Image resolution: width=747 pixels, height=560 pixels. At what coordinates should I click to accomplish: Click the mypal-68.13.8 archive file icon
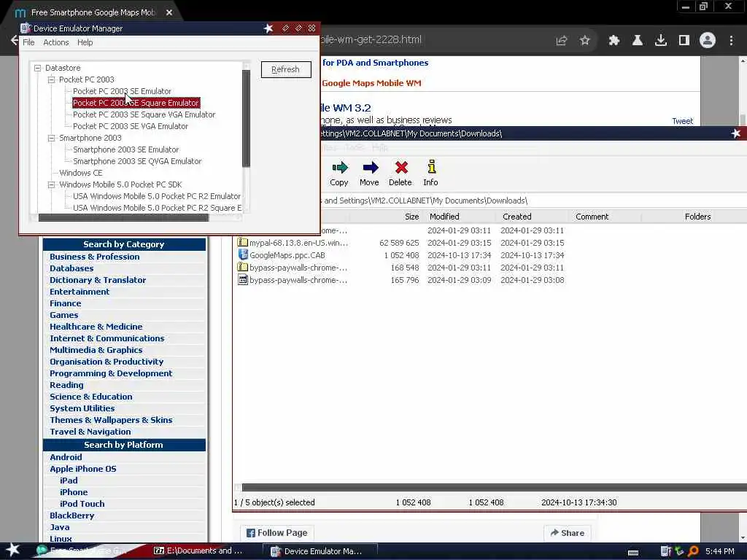coord(243,242)
